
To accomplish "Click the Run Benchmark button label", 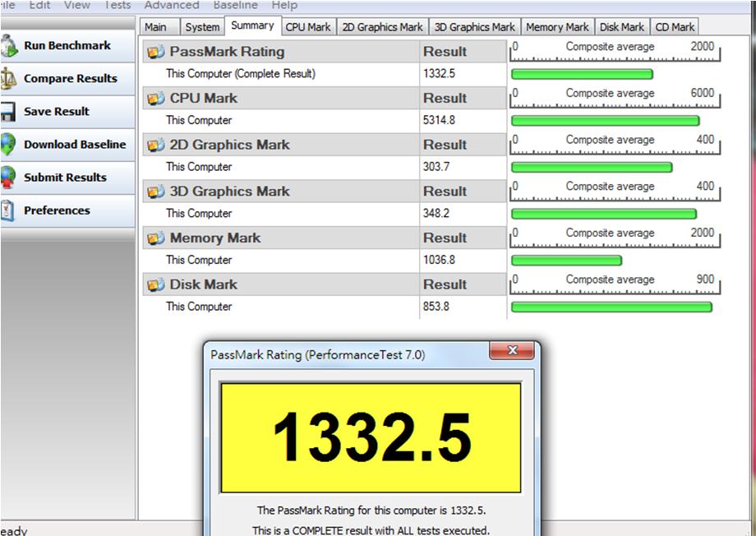I will pyautogui.click(x=67, y=45).
